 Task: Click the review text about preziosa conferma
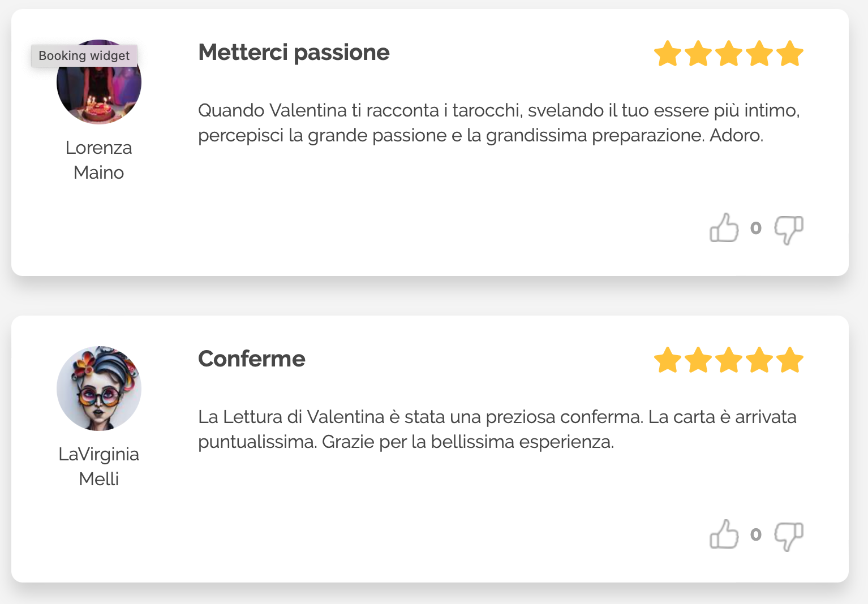click(x=497, y=429)
